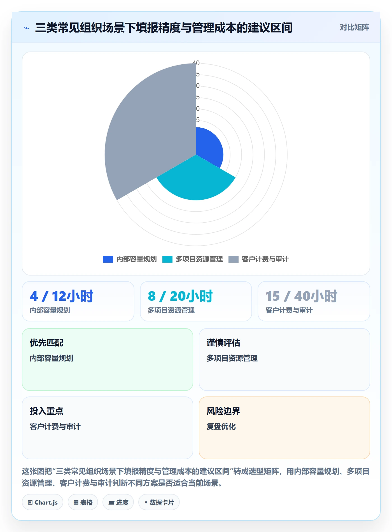Toggle 多项目资源管理 legend color box

pos(167,259)
